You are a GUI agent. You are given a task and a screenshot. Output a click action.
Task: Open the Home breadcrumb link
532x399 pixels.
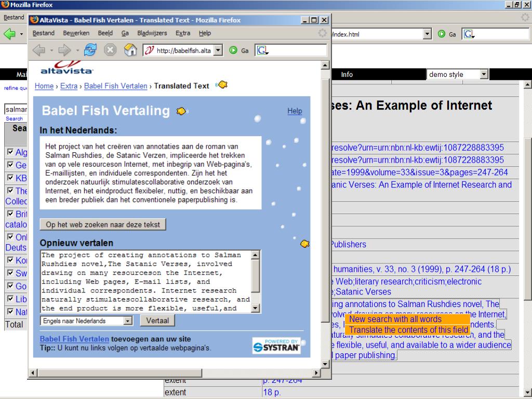click(x=44, y=86)
